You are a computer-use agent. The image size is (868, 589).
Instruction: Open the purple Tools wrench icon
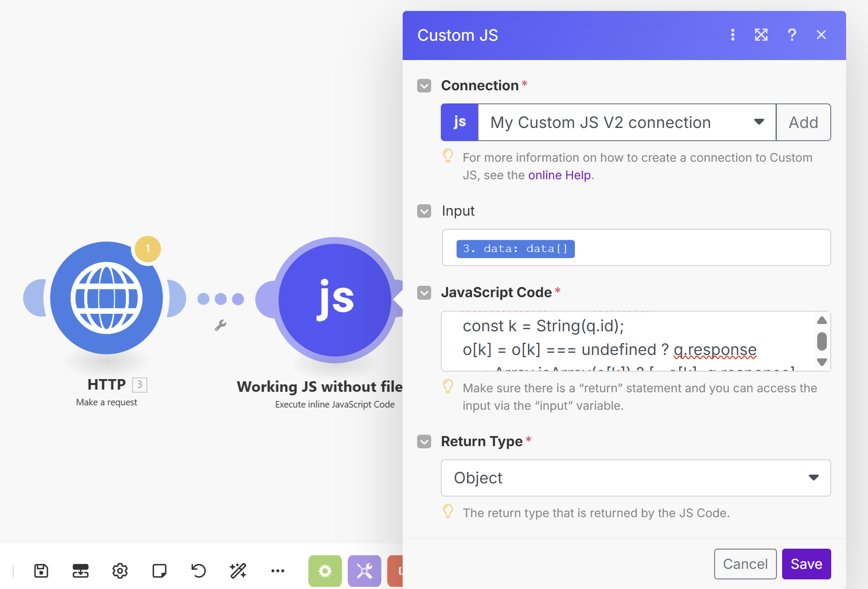click(364, 571)
